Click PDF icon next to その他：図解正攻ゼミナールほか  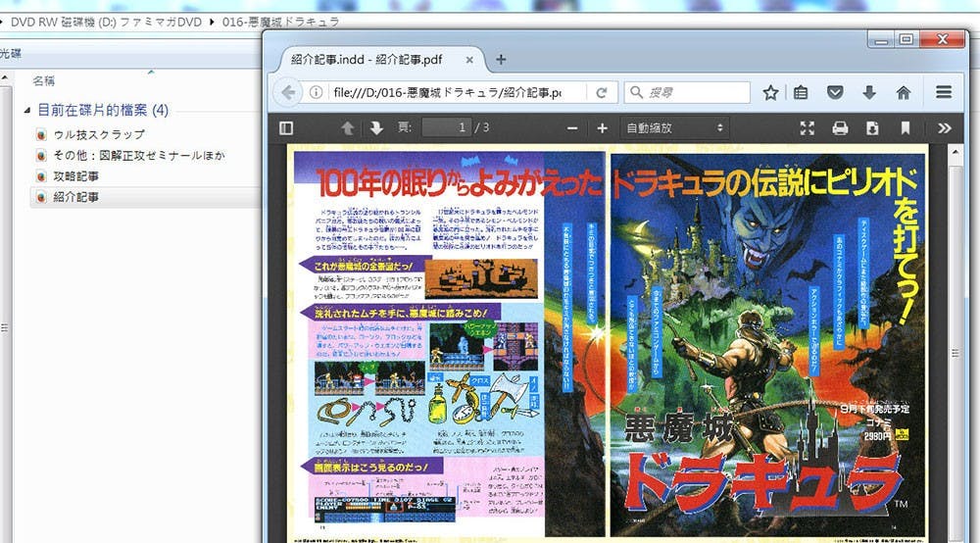41,156
